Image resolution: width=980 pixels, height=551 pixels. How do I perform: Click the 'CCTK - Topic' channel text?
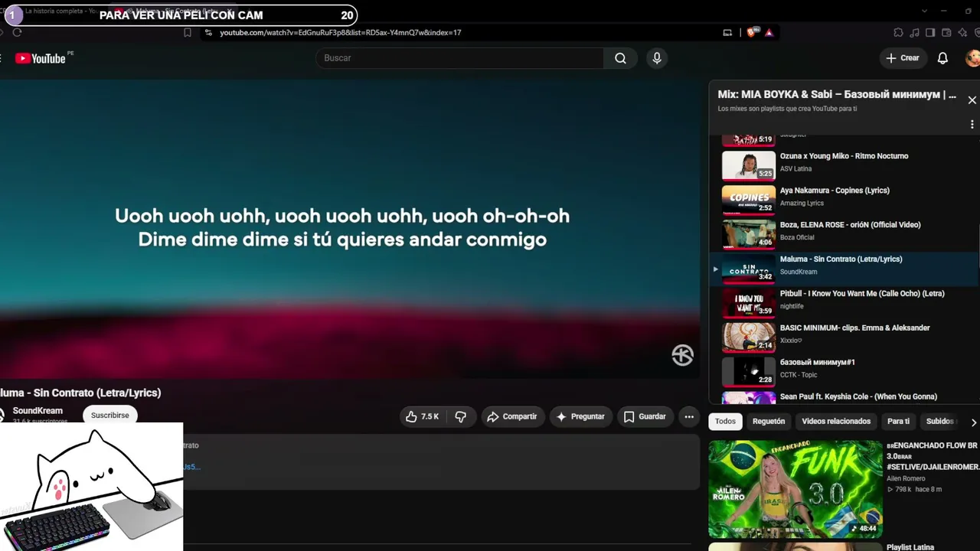click(799, 375)
